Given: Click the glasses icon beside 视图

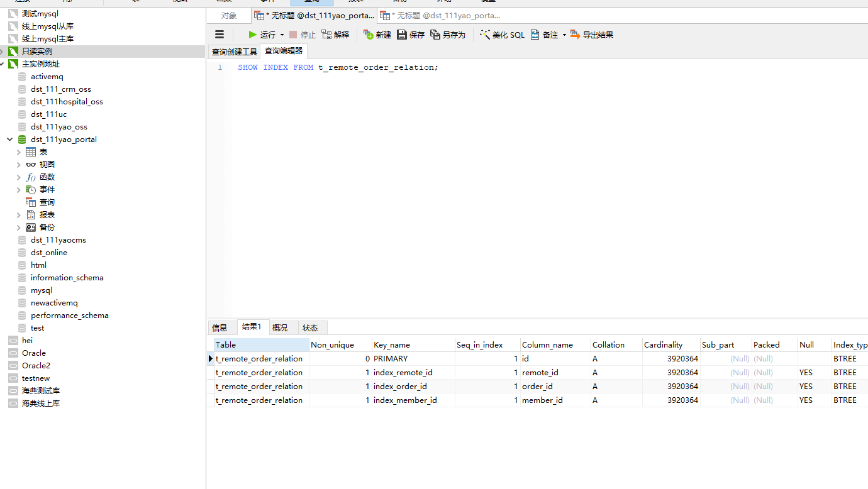Looking at the screenshot, I should [x=31, y=165].
